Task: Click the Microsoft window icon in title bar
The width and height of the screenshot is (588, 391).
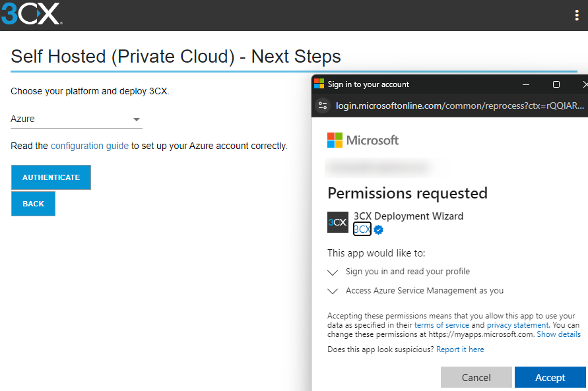Action: 319,84
